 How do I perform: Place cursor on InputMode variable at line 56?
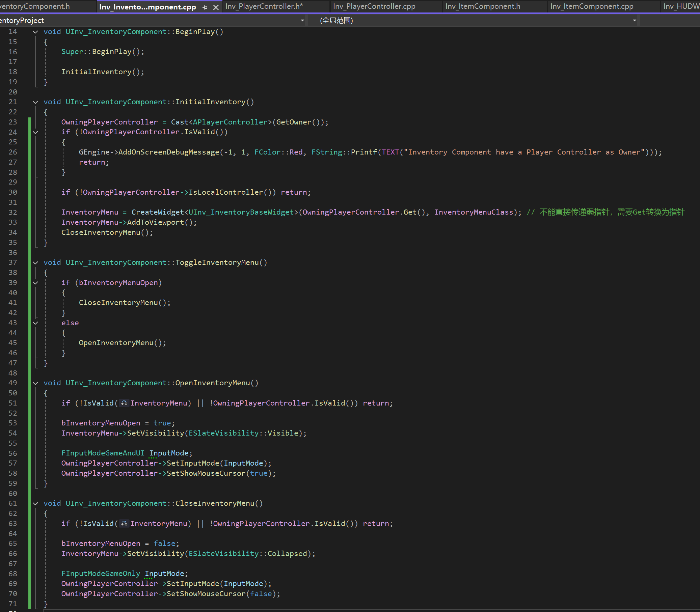point(169,453)
